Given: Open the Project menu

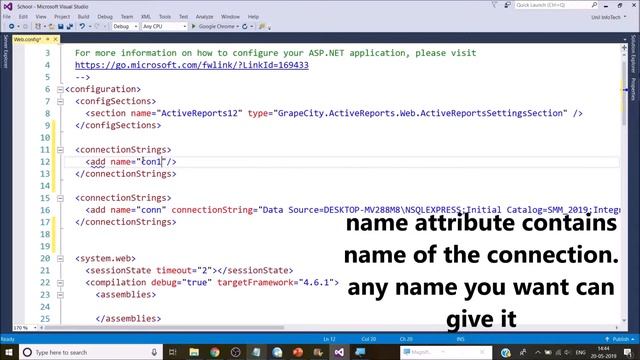Looking at the screenshot, I should (x=62, y=17).
